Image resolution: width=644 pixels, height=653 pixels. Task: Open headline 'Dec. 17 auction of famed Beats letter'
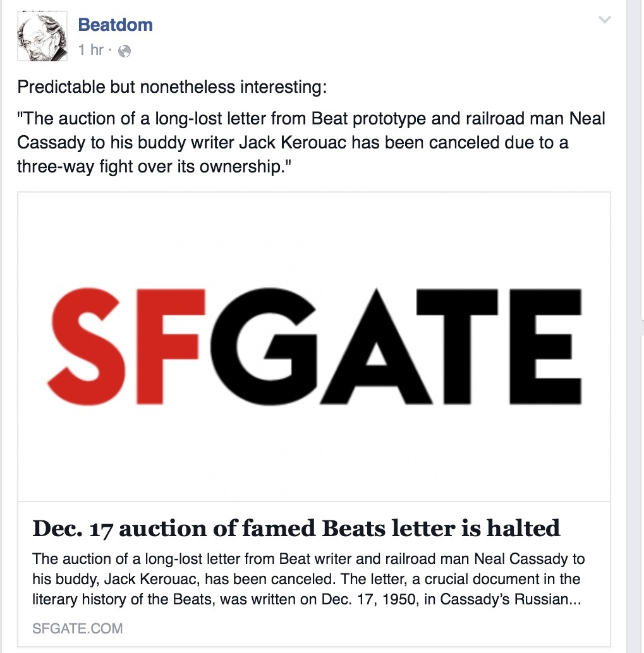pyautogui.click(x=296, y=528)
